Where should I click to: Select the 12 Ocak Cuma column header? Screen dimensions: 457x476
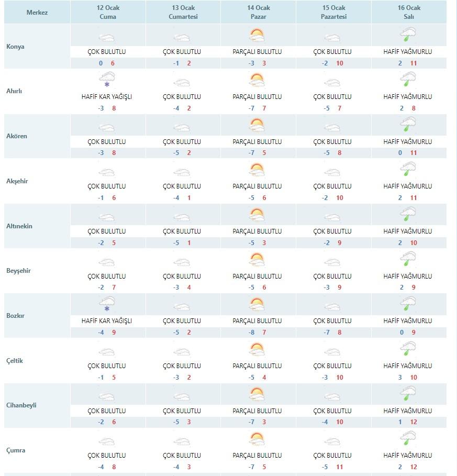tap(108, 12)
